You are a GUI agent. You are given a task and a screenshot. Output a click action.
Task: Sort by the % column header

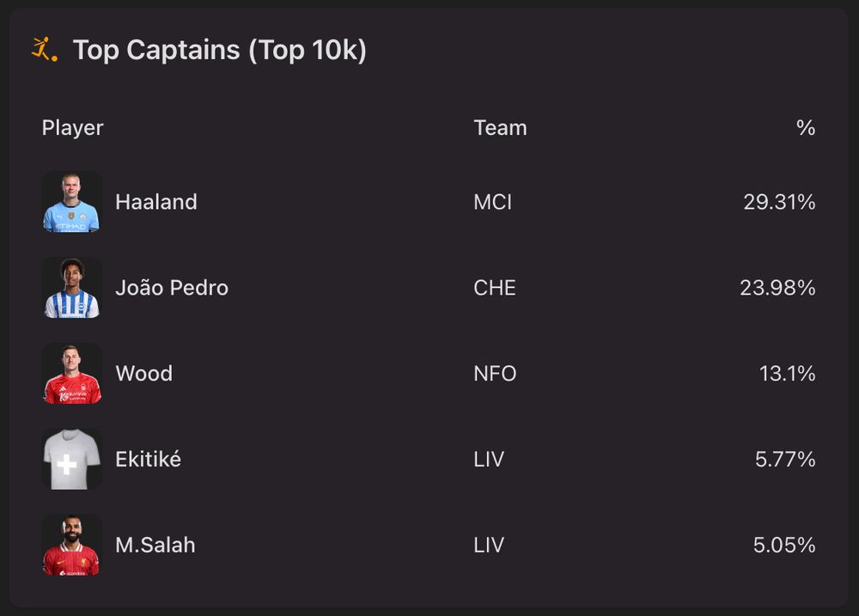805,128
